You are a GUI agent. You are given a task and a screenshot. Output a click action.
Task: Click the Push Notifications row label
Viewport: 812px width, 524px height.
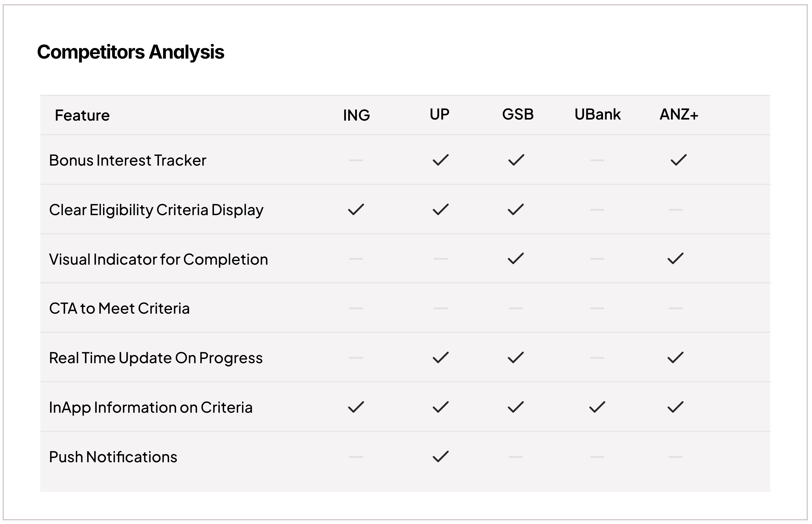click(113, 457)
